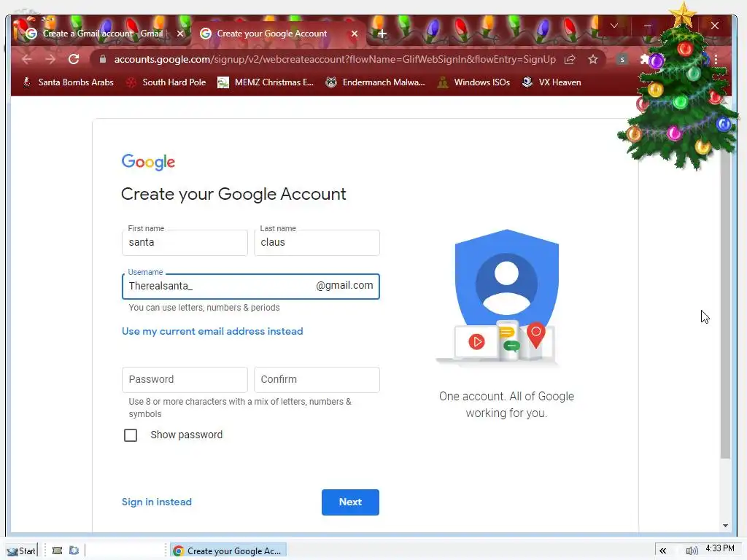Go back with the back arrow
The width and height of the screenshot is (747, 560).
pyautogui.click(x=27, y=59)
